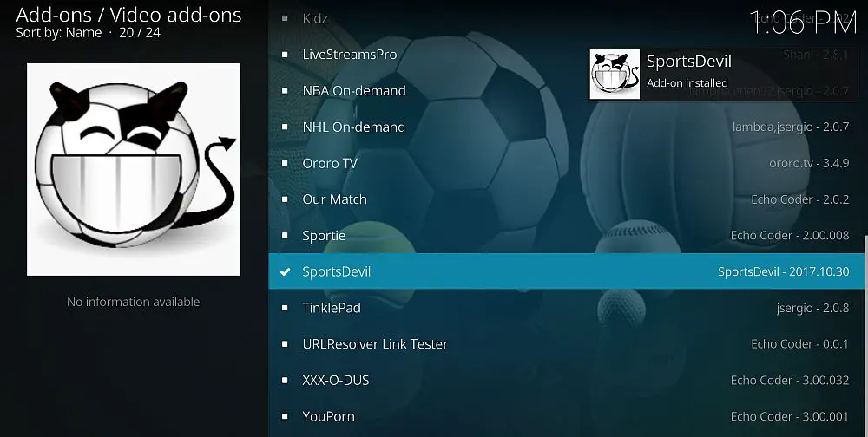Click the SportsDevil checkmark icon
Viewport: 868px width, 437px height.
pos(285,271)
